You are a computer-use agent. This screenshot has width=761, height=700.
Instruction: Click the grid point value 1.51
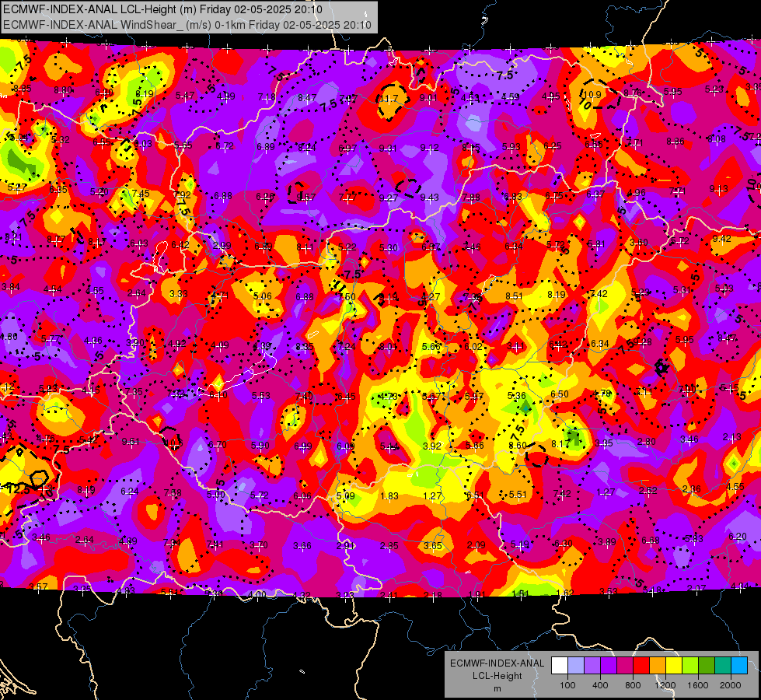coord(520,593)
